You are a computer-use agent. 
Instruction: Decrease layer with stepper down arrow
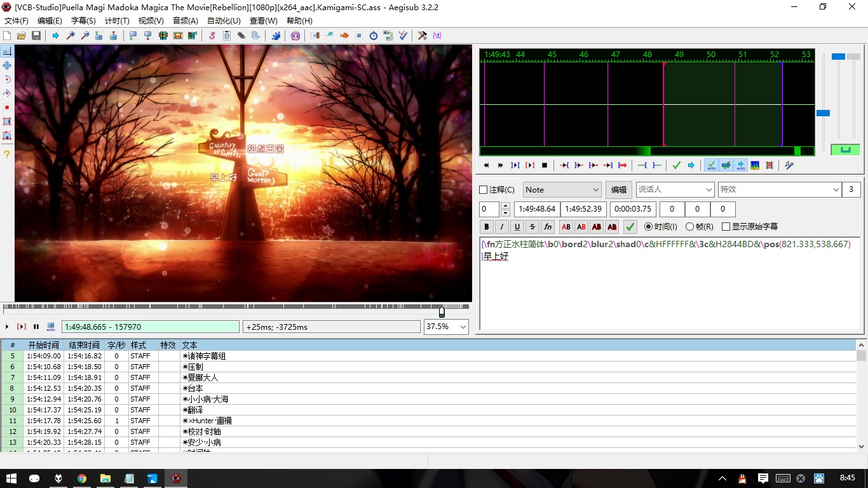point(505,213)
